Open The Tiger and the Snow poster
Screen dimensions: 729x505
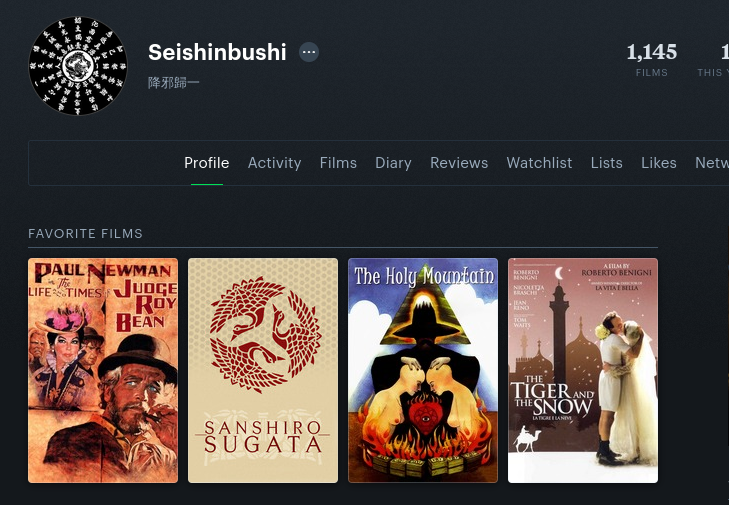coord(583,370)
